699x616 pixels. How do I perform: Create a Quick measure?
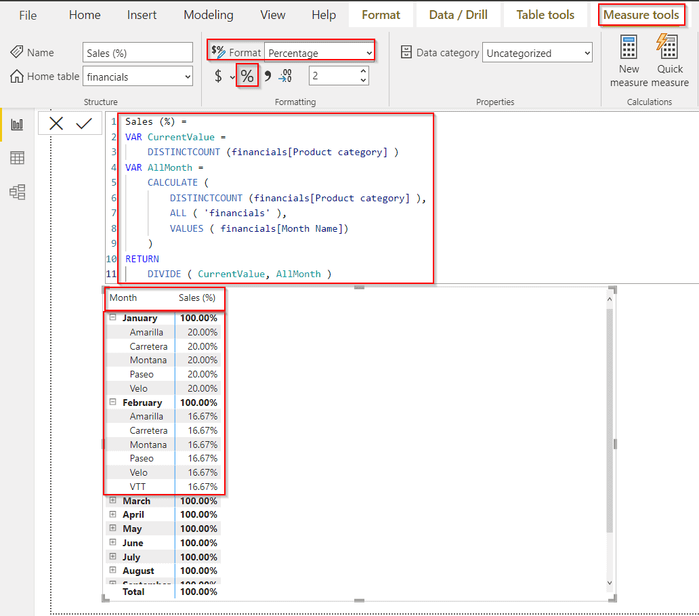[x=669, y=62]
